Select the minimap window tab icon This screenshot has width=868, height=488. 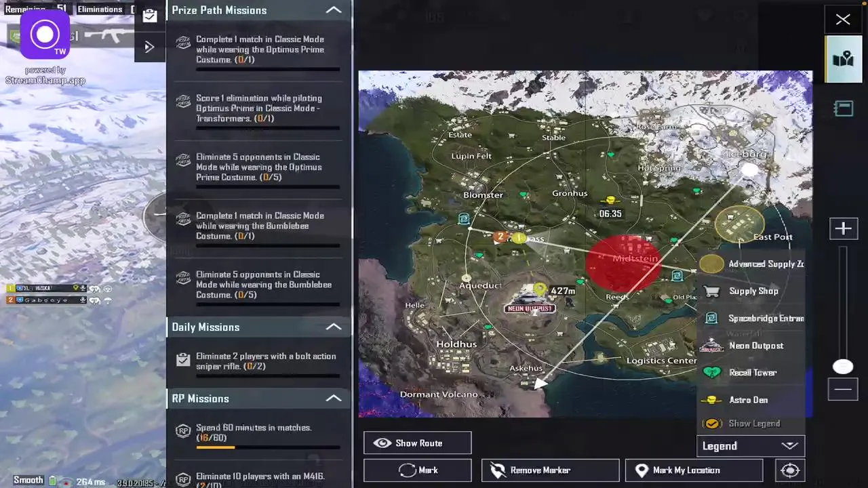point(843,108)
